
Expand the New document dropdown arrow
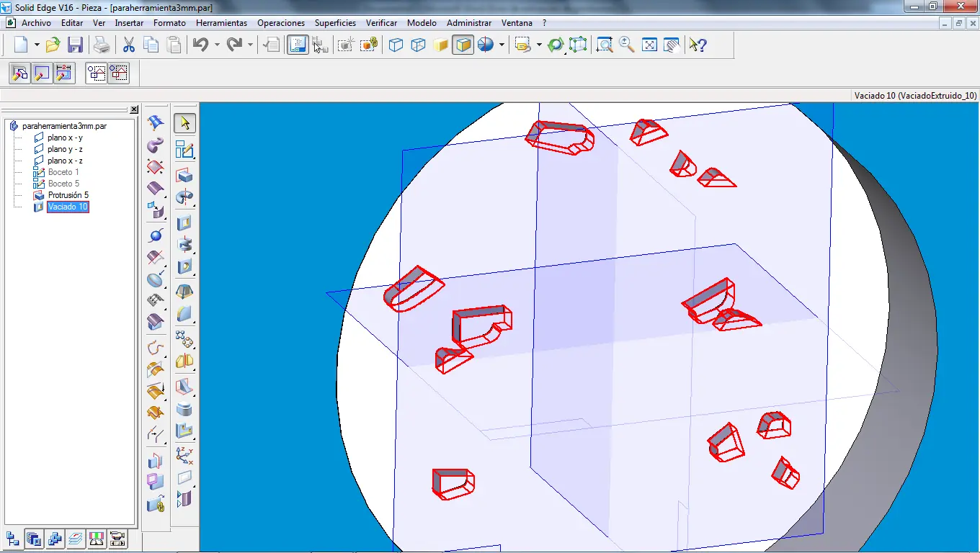click(x=36, y=45)
